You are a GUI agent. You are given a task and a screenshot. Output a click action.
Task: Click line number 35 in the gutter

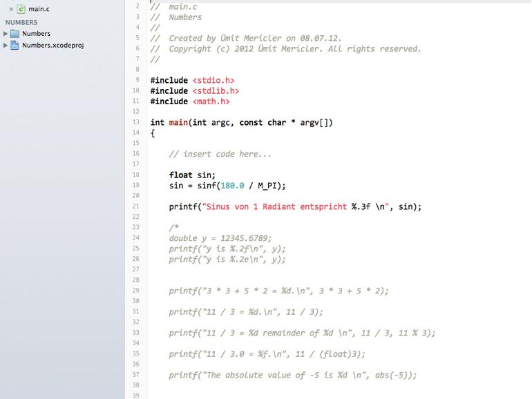[136, 353]
